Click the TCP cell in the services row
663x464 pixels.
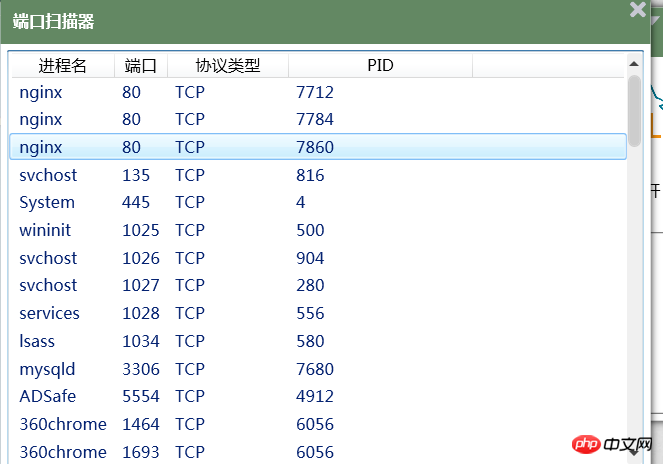[x=190, y=313]
